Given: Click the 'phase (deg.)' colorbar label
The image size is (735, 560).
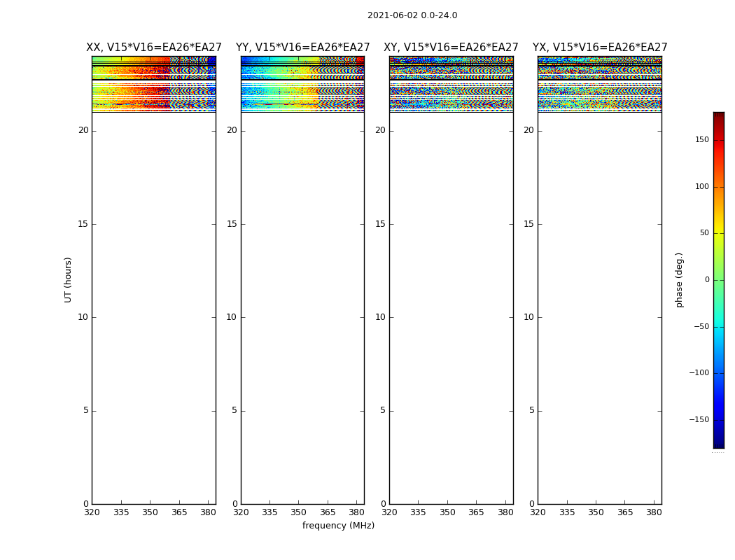Looking at the screenshot, I should 679,280.
